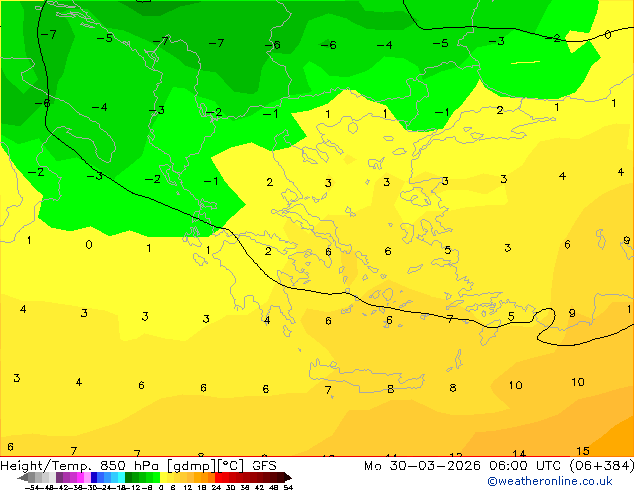
Task: Click the '06:00 UTC' time label
Action: [x=525, y=466]
